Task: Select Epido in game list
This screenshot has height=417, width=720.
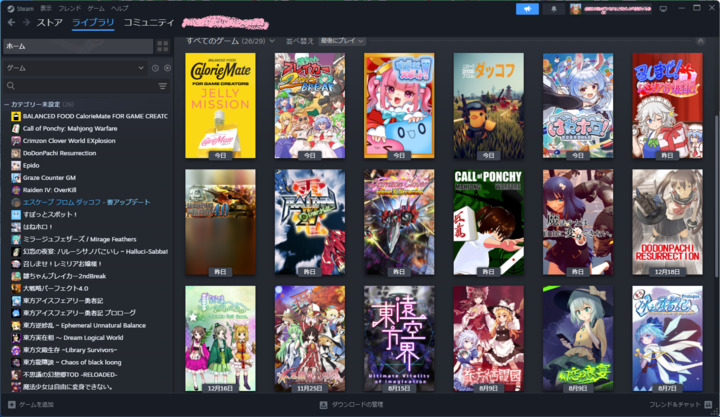Action: tap(26, 165)
